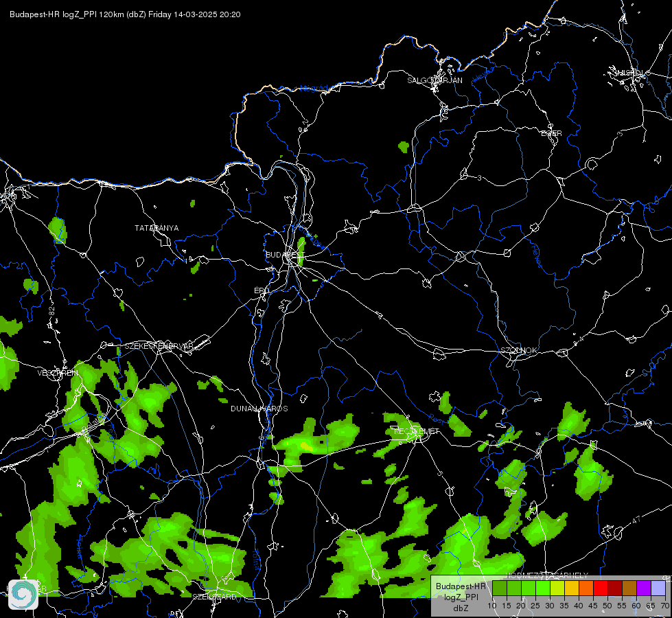This screenshot has width=672, height=618.
Task: Select the 10-15 dBZ dark green swatch
Action: [x=500, y=588]
